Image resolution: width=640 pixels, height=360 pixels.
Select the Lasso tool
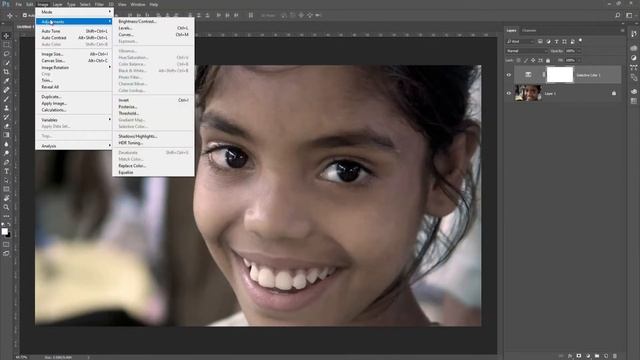tap(6, 54)
